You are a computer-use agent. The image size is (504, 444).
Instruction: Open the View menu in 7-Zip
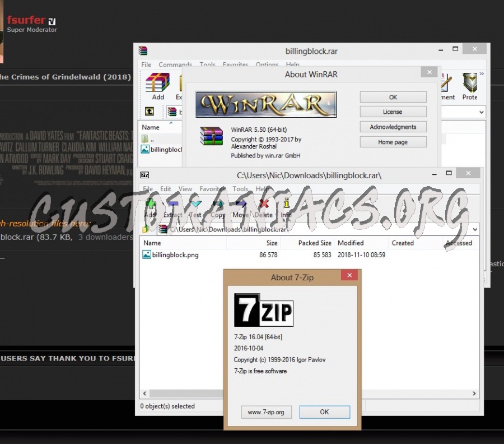click(x=185, y=189)
